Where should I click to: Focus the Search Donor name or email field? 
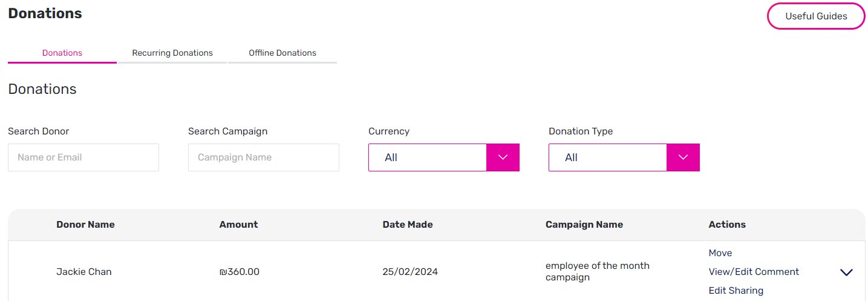(x=83, y=157)
